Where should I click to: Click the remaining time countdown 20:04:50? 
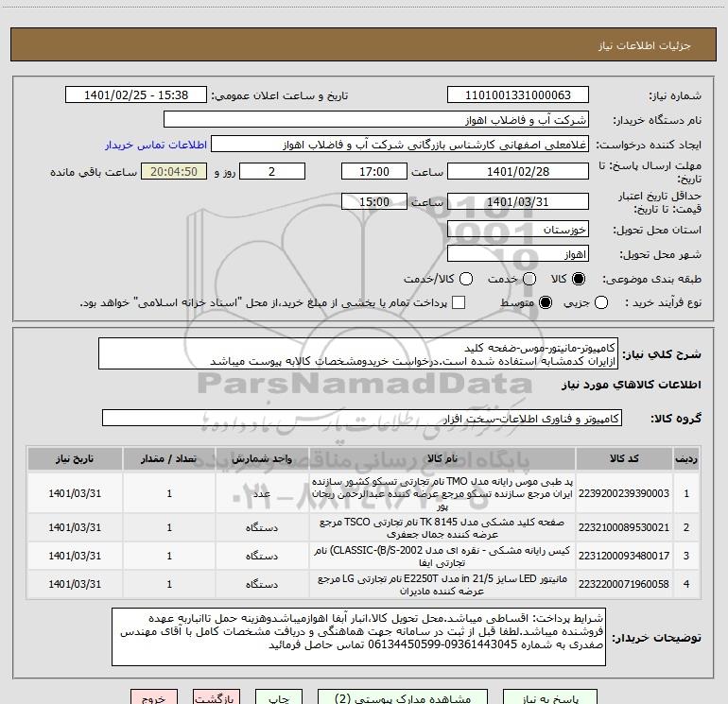(174, 171)
